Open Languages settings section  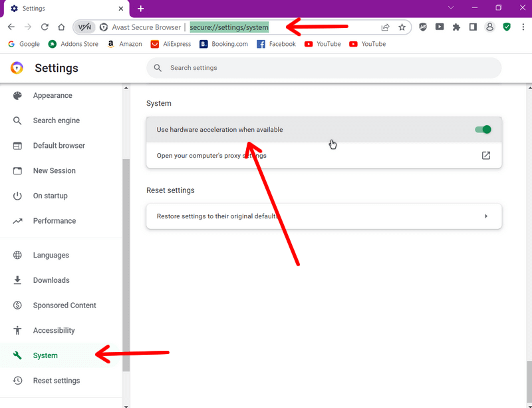tap(51, 255)
